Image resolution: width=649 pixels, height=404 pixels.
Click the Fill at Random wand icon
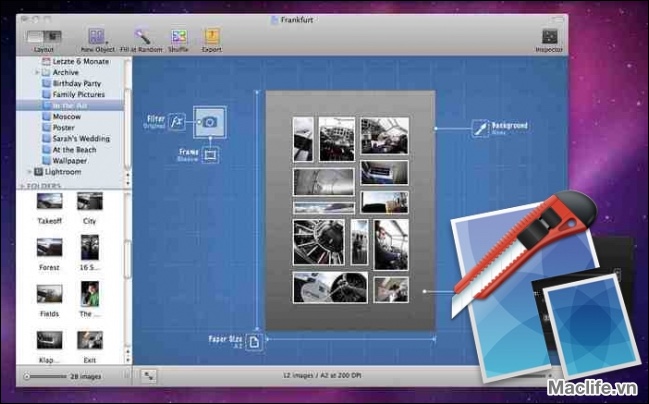[142, 36]
